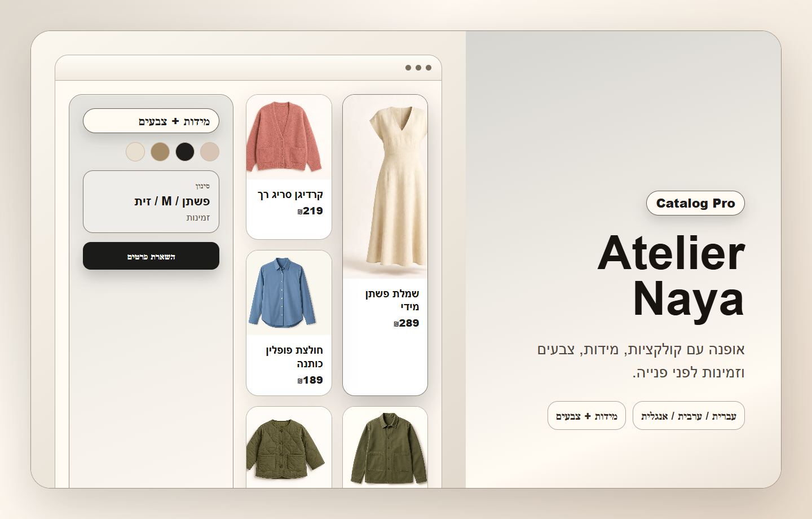Select the tan brown color swatch

tap(160, 152)
